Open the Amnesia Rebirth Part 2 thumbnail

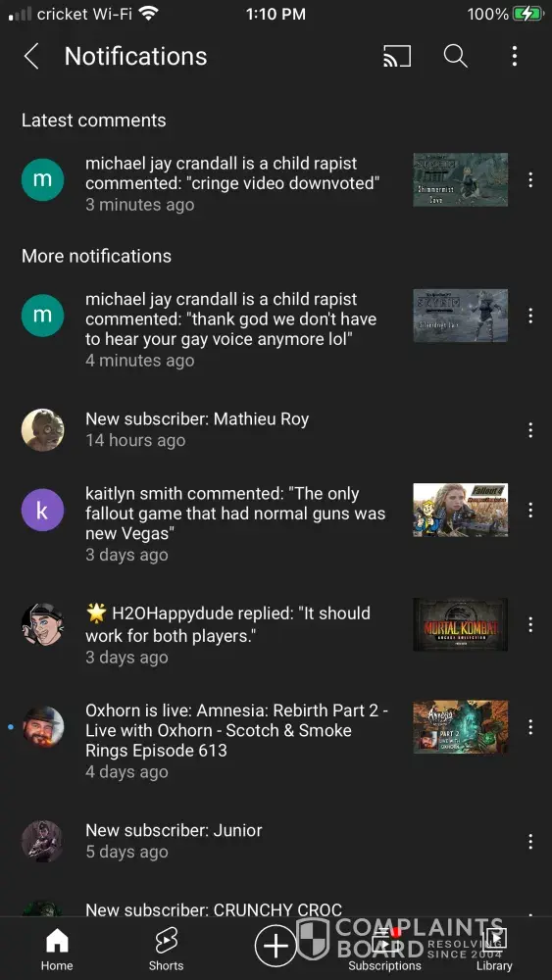click(461, 727)
